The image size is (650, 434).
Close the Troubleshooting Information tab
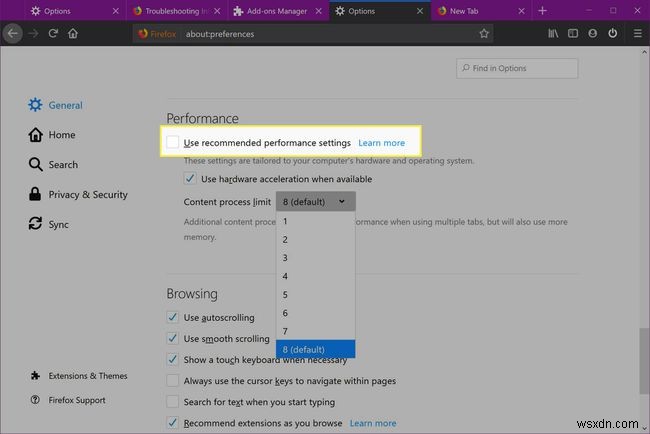217,11
